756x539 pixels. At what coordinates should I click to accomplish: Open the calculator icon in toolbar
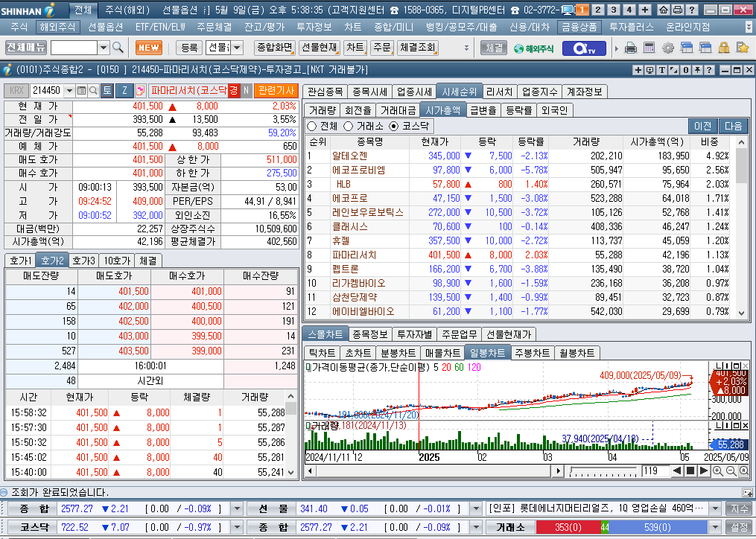click(649, 48)
